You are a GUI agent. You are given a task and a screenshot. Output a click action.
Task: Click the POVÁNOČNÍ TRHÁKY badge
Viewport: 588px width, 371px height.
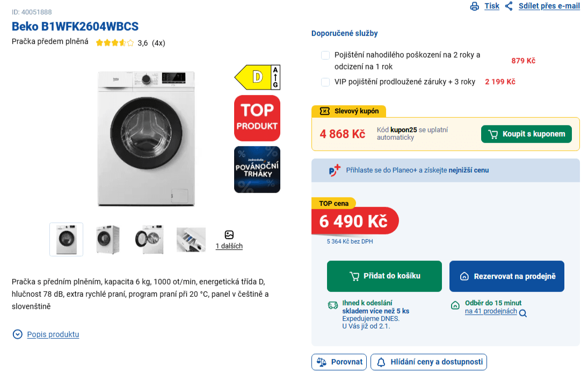point(257,169)
